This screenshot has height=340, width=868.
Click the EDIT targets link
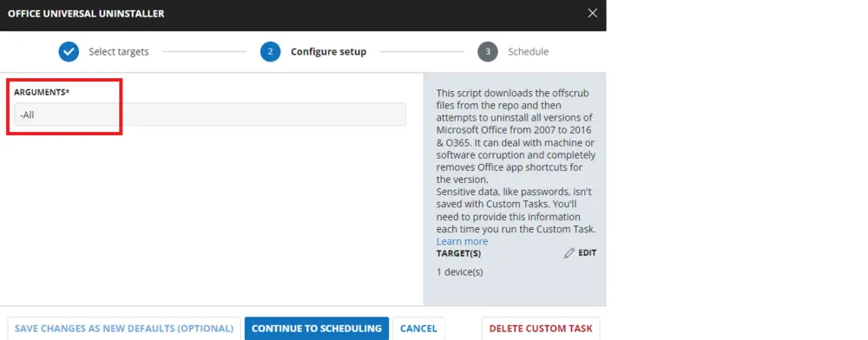pyautogui.click(x=588, y=252)
